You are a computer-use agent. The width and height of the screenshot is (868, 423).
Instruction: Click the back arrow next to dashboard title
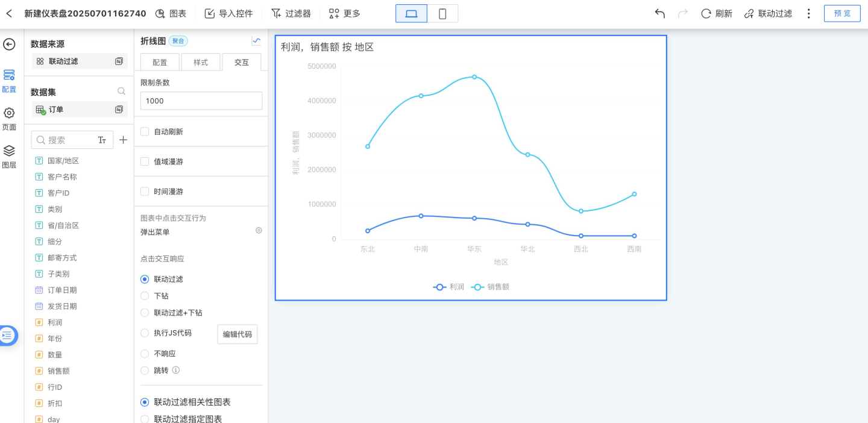click(9, 13)
